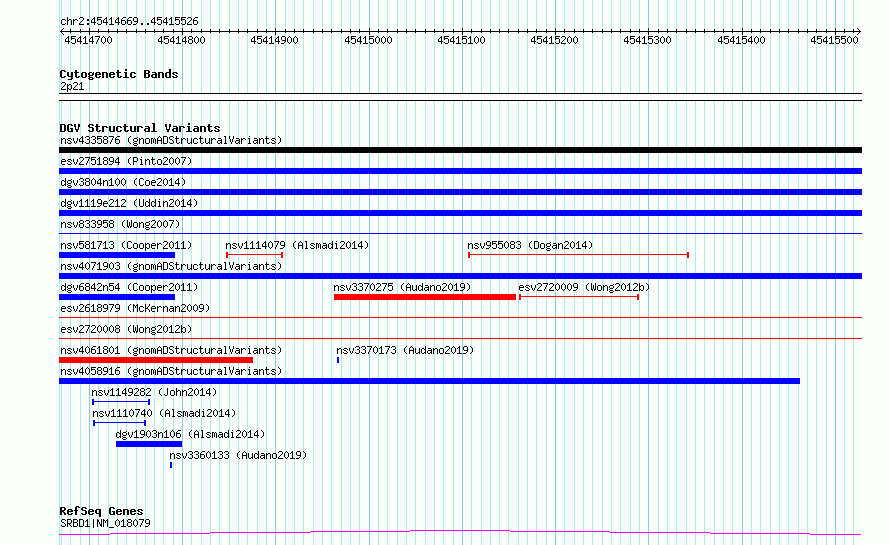Click the thick blue dgv1903n106 bar

149,444
